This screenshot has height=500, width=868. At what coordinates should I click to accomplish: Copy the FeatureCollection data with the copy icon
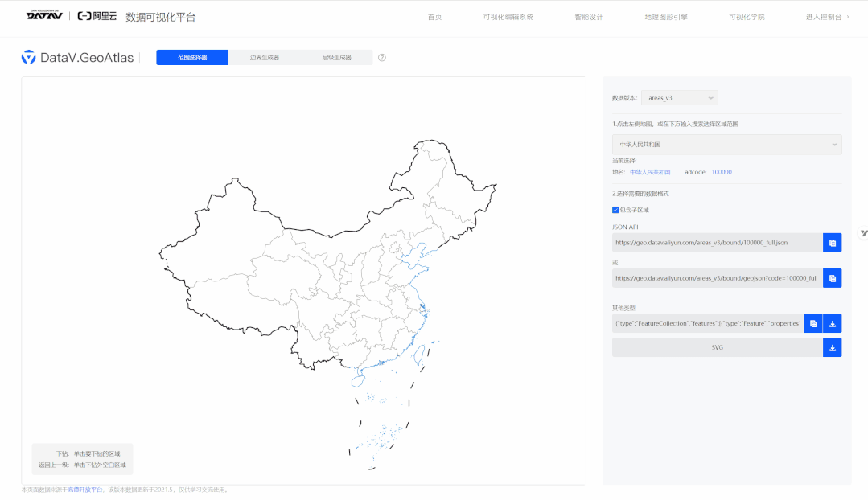[812, 322]
